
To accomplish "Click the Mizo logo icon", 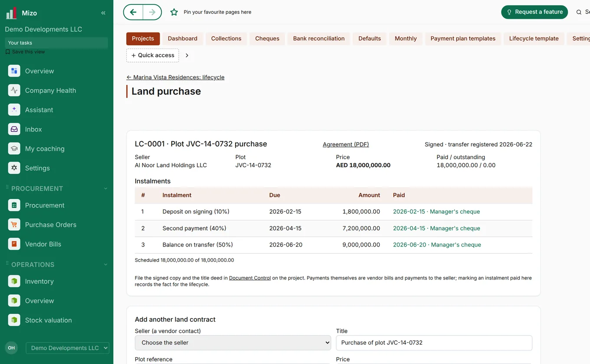I will point(11,13).
